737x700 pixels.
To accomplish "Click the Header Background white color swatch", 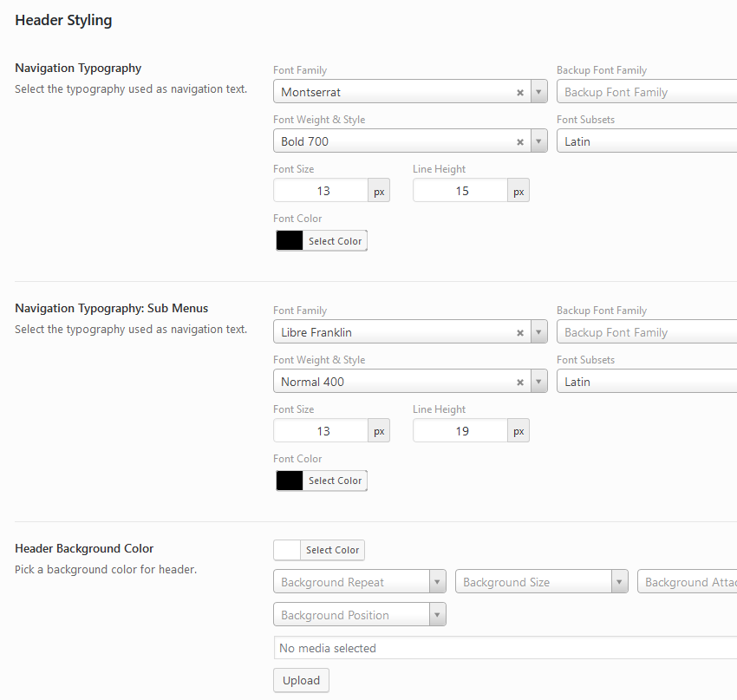I will click(287, 550).
